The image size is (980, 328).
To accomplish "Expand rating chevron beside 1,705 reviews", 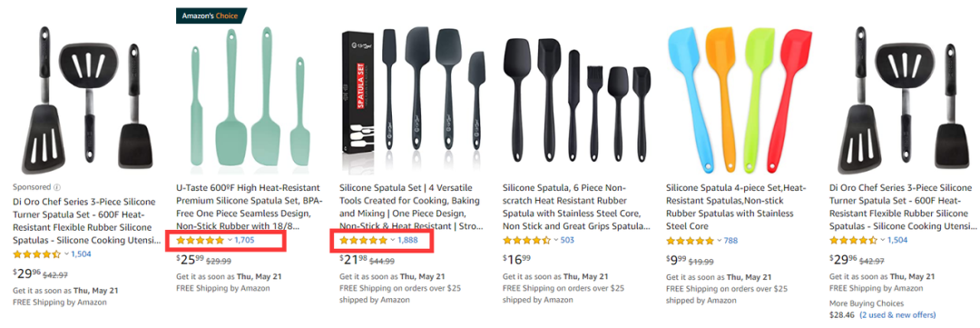I will [x=230, y=241].
